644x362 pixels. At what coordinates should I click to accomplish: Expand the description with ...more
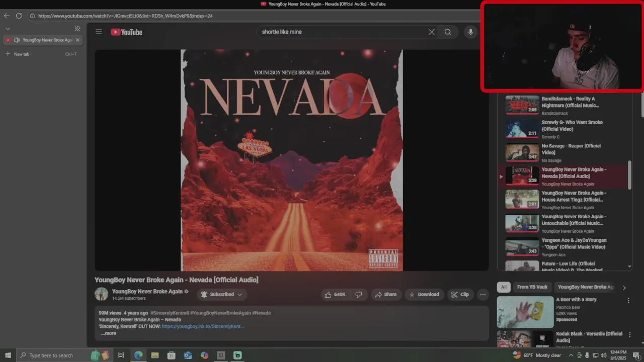pos(108,333)
